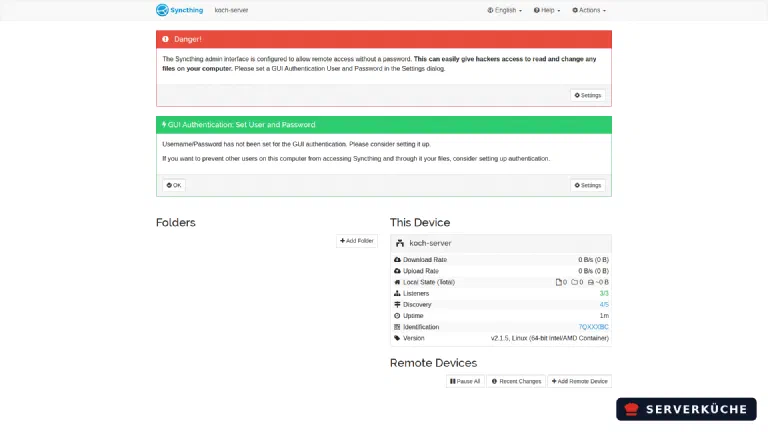Open the Actions menu
The width and height of the screenshot is (768, 432).
pos(589,10)
